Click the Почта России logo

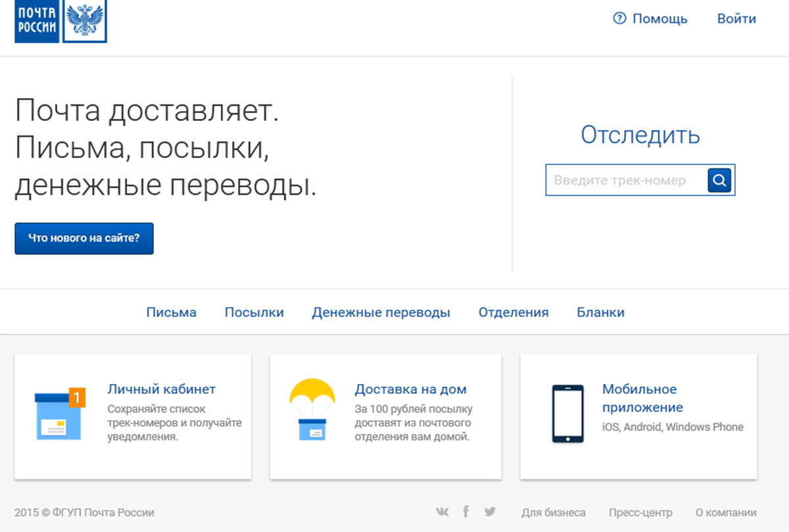[37, 21]
